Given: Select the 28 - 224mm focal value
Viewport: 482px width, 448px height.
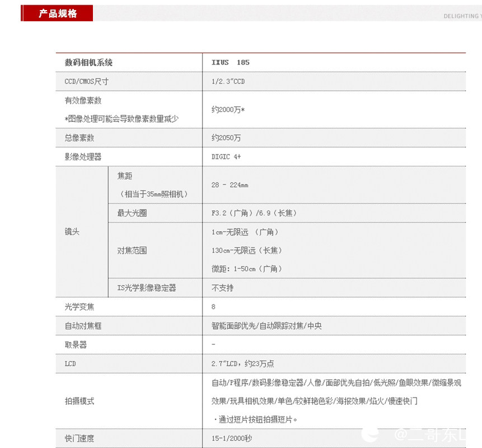Looking at the screenshot, I should (x=232, y=184).
